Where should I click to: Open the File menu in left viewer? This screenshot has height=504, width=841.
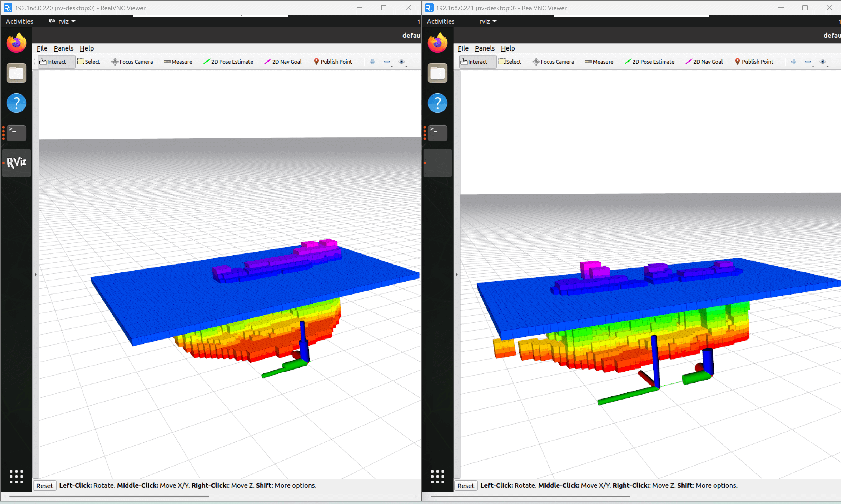click(42, 48)
